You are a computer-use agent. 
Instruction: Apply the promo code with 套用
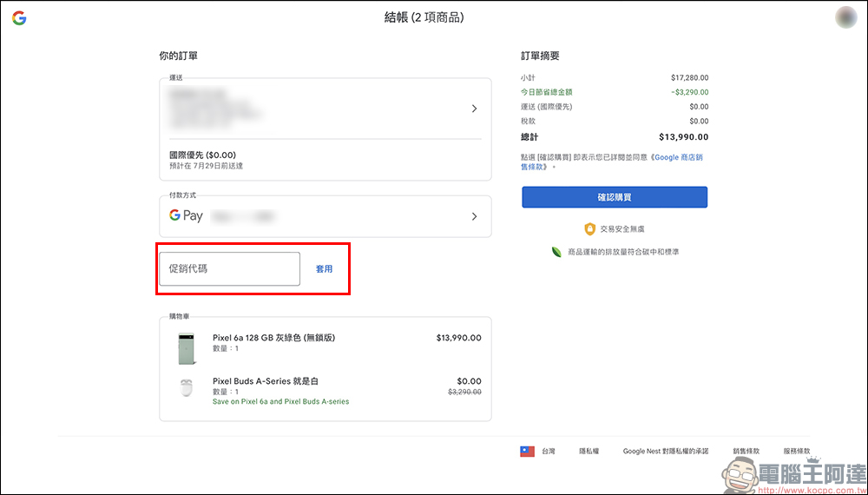pyautogui.click(x=324, y=269)
